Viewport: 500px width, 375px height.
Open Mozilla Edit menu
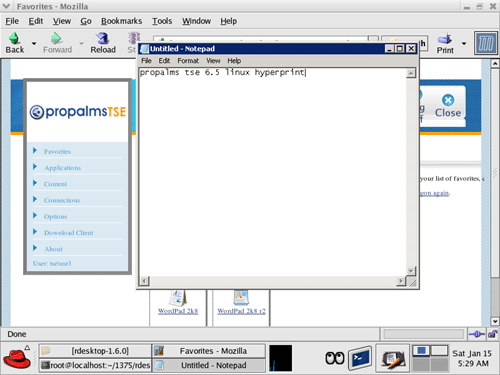[x=36, y=21]
